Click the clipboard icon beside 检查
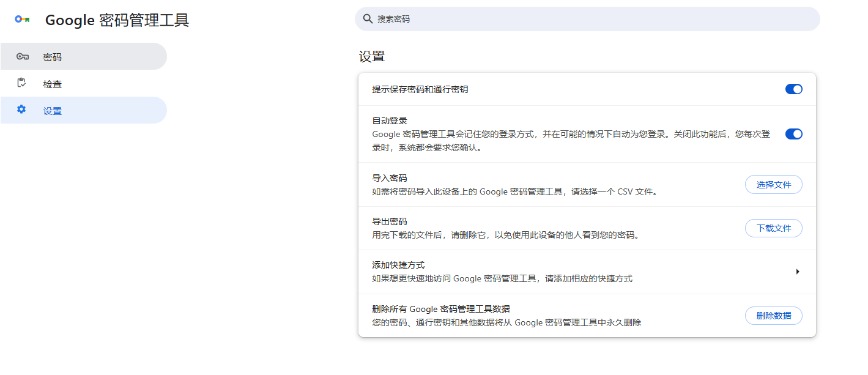Screen dimensions: 868x375 click(22, 83)
